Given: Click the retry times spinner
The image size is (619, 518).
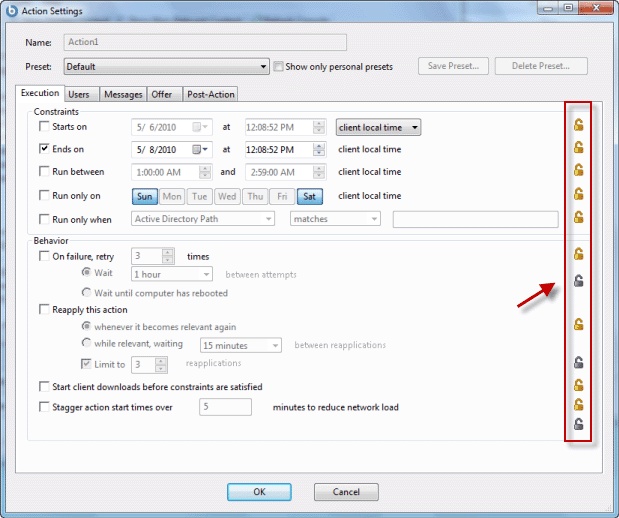Looking at the screenshot, I should coord(168,256).
